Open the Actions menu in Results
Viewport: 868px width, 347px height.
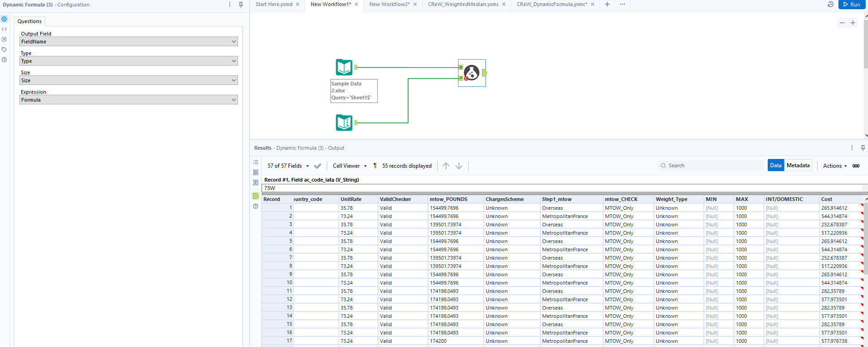(x=835, y=166)
